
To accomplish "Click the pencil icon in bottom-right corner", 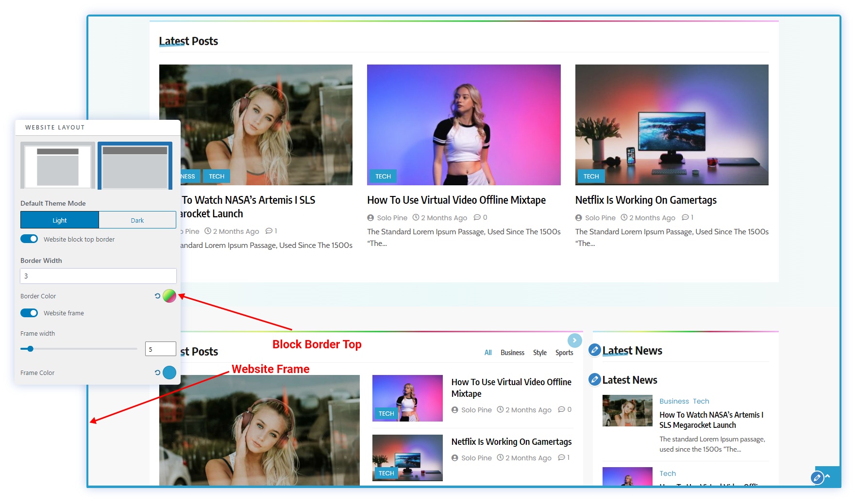I will point(817,478).
